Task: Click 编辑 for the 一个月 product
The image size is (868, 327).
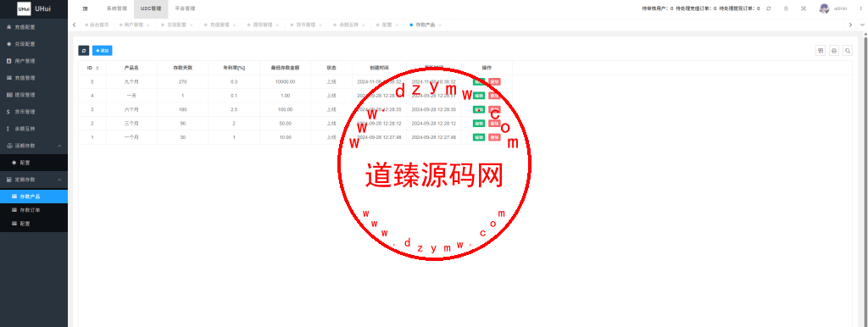Action: [x=479, y=137]
